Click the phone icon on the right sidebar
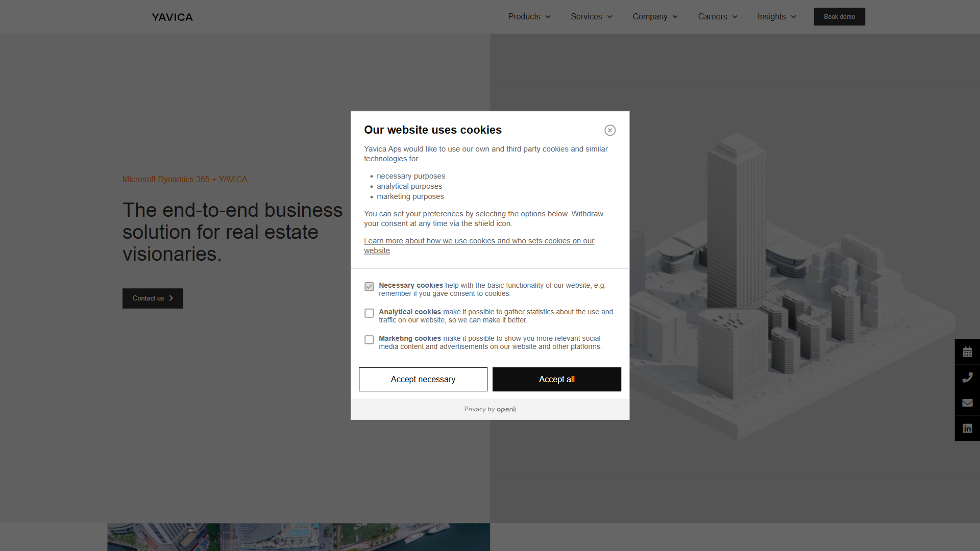This screenshot has height=551, width=980. coord(968,377)
